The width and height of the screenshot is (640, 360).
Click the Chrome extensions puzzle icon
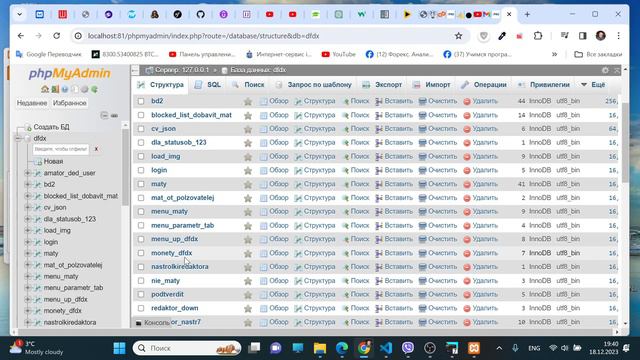[x=538, y=36]
